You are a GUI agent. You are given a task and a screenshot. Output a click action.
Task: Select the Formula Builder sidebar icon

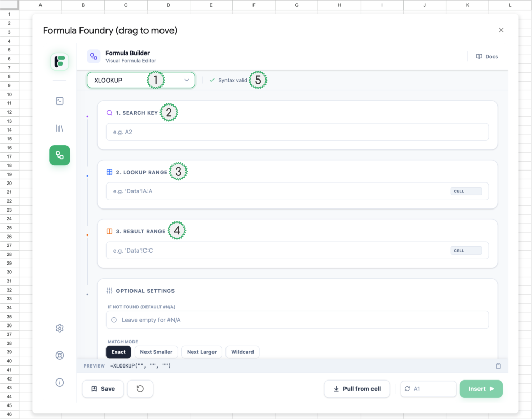pos(60,155)
